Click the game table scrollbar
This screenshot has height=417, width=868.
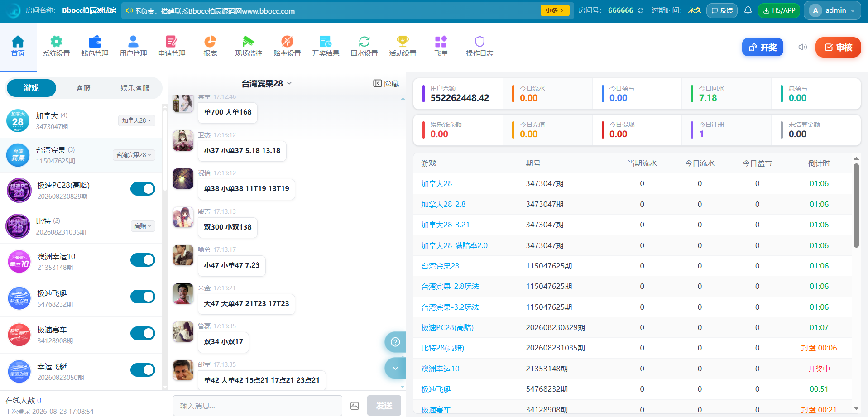856,206
